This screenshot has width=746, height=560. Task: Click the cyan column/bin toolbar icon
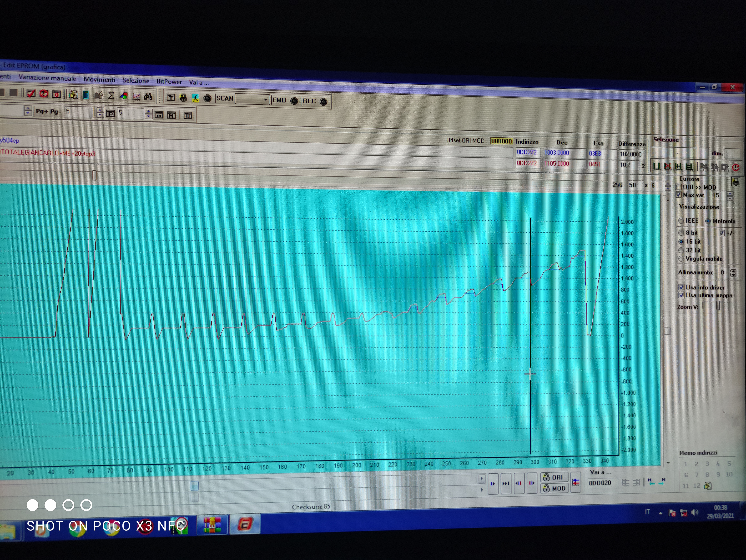[x=86, y=95]
